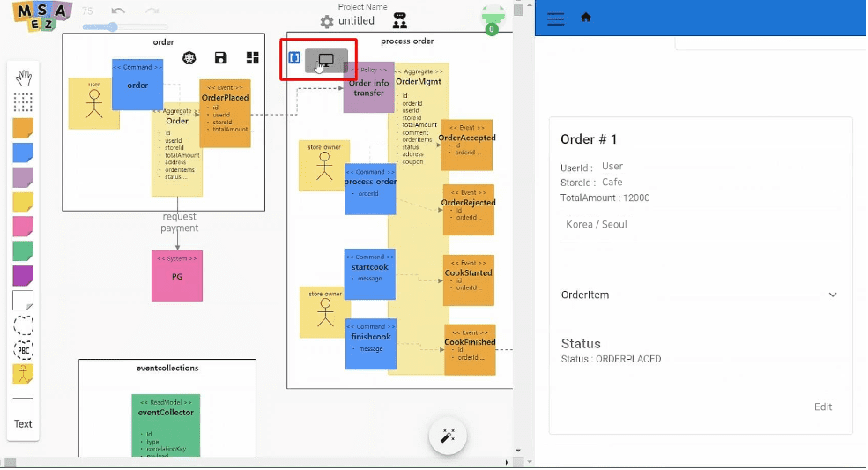The image size is (868, 470).
Task: Select the Text tool in palette
Action: click(x=23, y=424)
